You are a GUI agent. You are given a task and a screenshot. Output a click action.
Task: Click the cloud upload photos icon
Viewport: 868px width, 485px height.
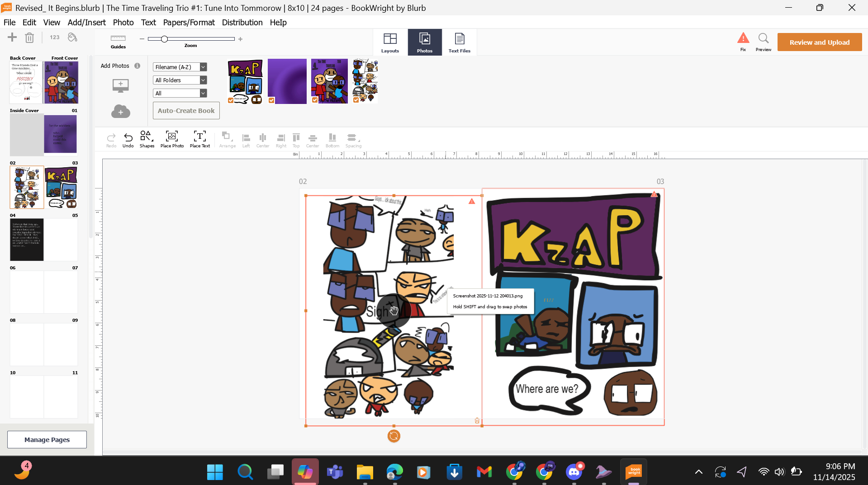click(120, 112)
